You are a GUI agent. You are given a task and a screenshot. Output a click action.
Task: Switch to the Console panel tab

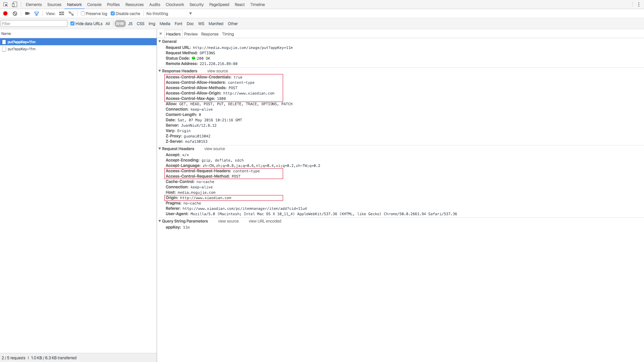tap(94, 5)
